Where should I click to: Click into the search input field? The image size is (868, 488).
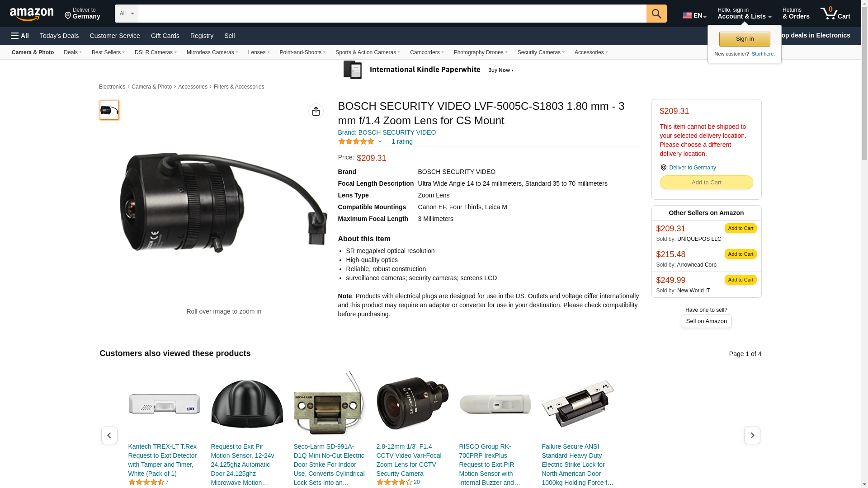pos(392,14)
